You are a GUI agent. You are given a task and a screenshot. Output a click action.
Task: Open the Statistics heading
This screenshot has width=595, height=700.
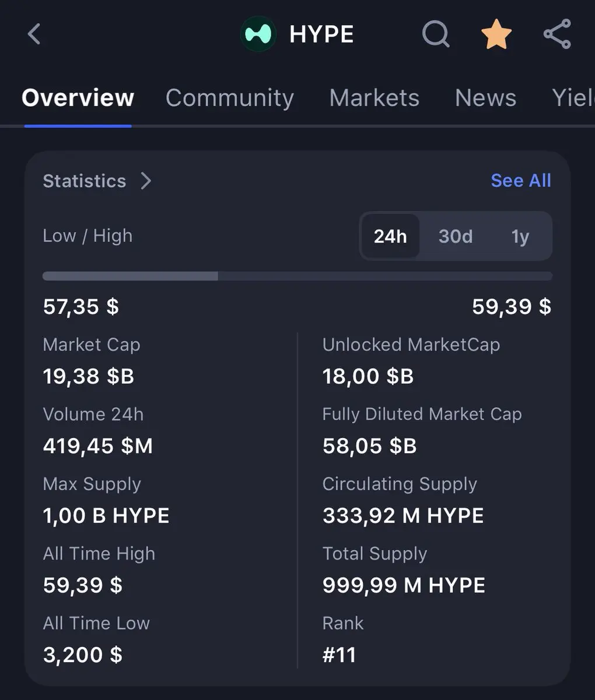pyautogui.click(x=85, y=181)
